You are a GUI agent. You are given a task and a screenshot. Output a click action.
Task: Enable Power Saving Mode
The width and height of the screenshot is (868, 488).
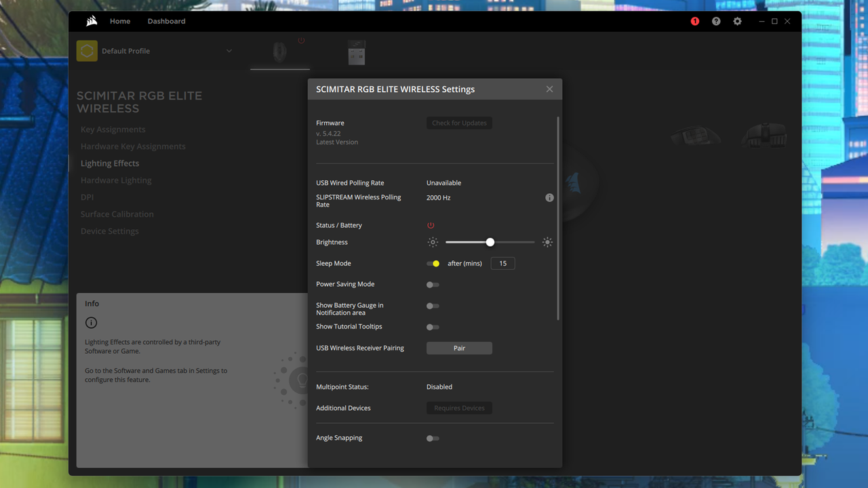(433, 285)
